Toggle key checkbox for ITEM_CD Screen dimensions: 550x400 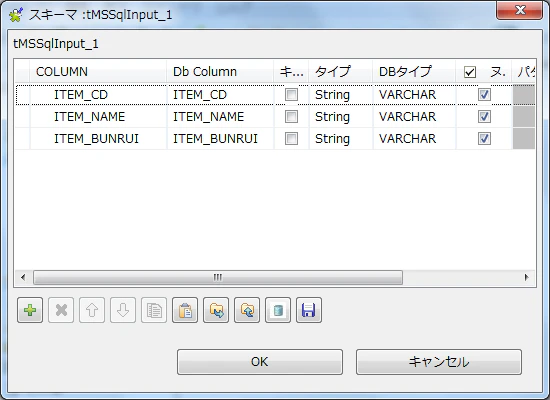pos(291,94)
